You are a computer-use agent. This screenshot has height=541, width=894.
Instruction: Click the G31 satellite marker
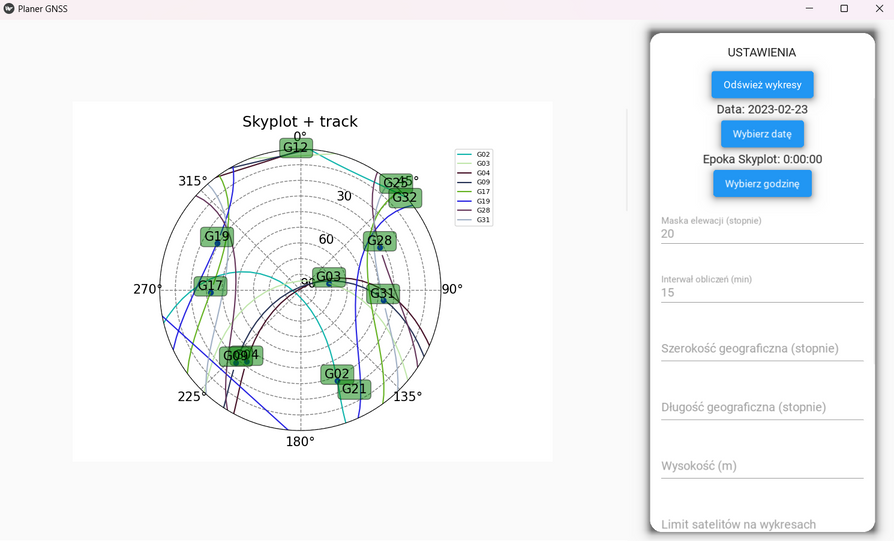[383, 294]
